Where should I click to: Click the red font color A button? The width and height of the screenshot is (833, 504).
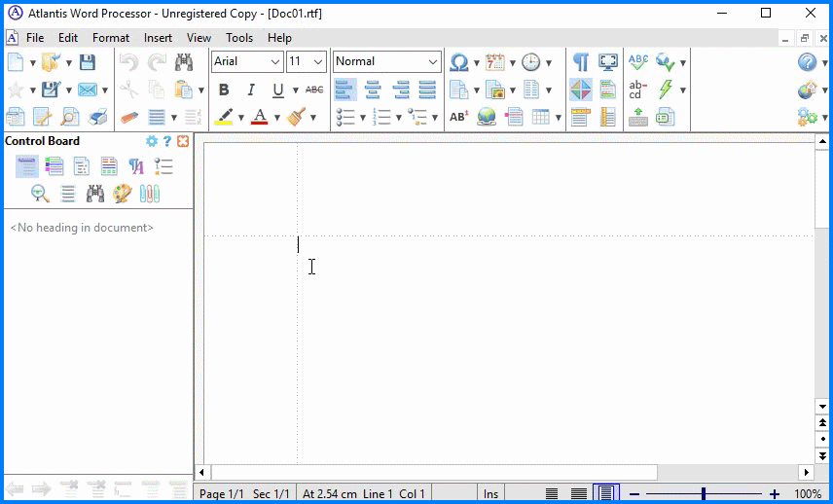click(x=259, y=117)
